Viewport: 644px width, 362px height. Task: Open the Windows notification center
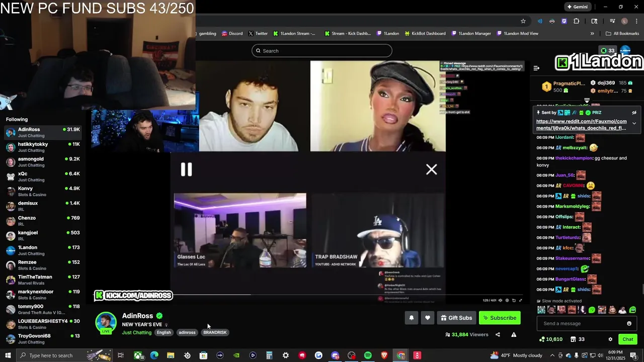coord(633,355)
